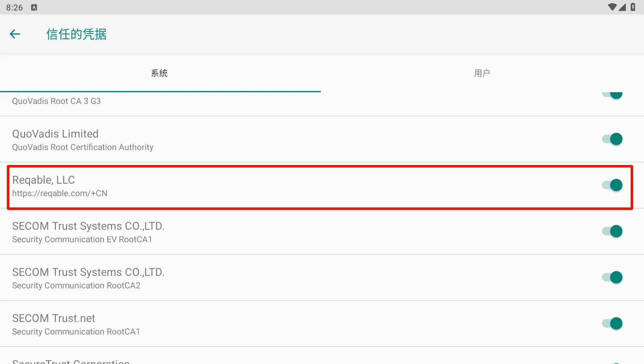The image size is (644, 364).
Task: Click the battery status icon
Action: [x=633, y=7]
